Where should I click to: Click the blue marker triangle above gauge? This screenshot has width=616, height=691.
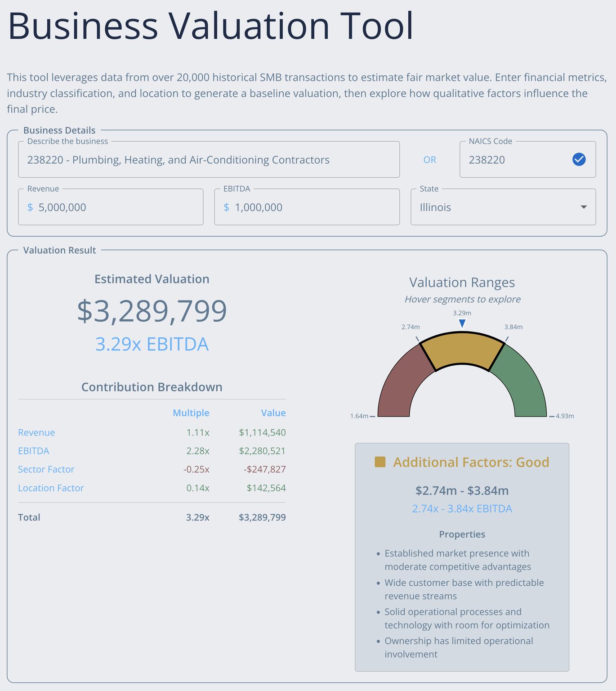point(462,323)
